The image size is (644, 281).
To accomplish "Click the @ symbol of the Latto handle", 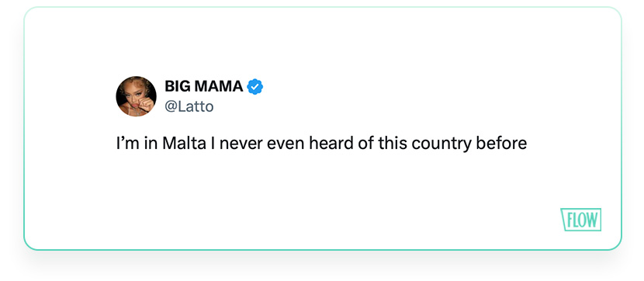I will tap(171, 107).
